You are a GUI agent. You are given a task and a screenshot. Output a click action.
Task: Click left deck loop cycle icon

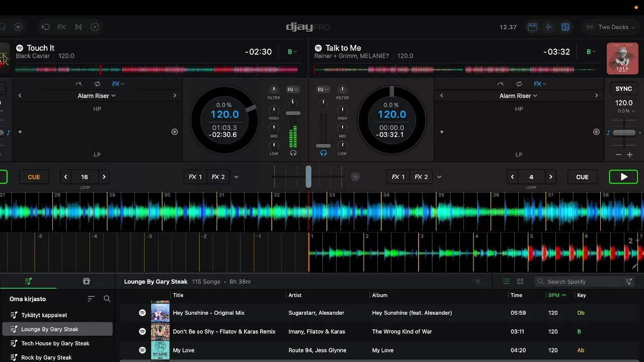98,84
